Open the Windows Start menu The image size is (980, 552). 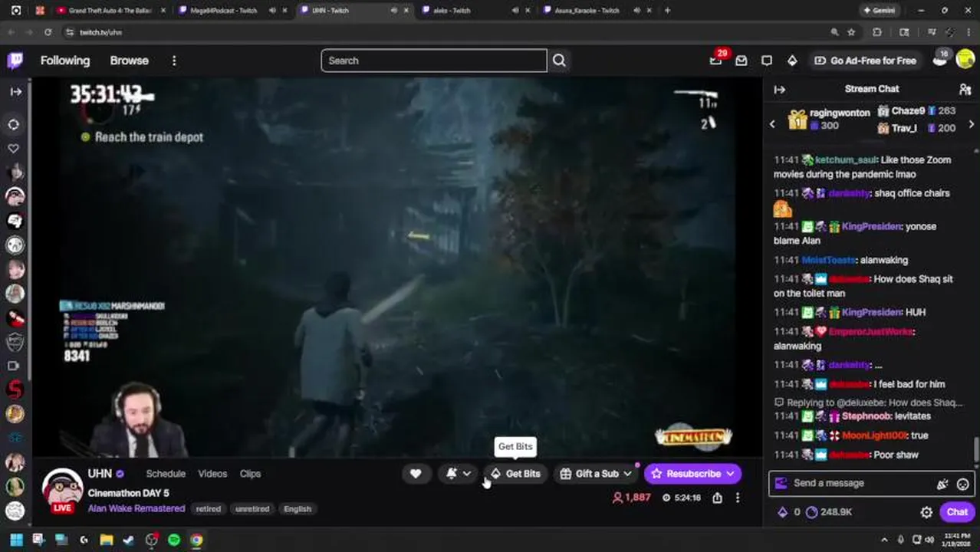tap(16, 540)
